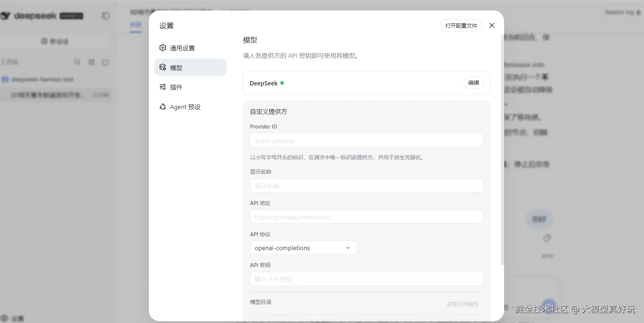Click the copy icon in the background chat
Screen dimensions: 644x323
point(547,238)
